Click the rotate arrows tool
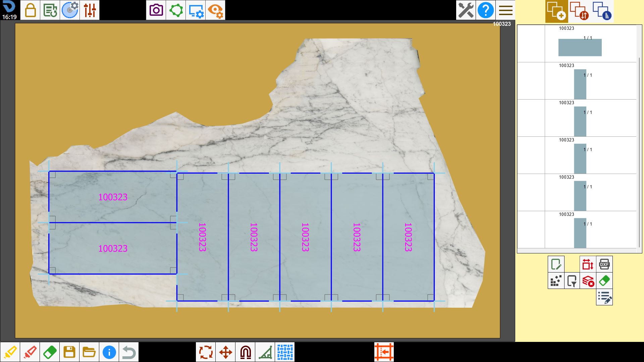This screenshot has height=362, width=644. 206,352
